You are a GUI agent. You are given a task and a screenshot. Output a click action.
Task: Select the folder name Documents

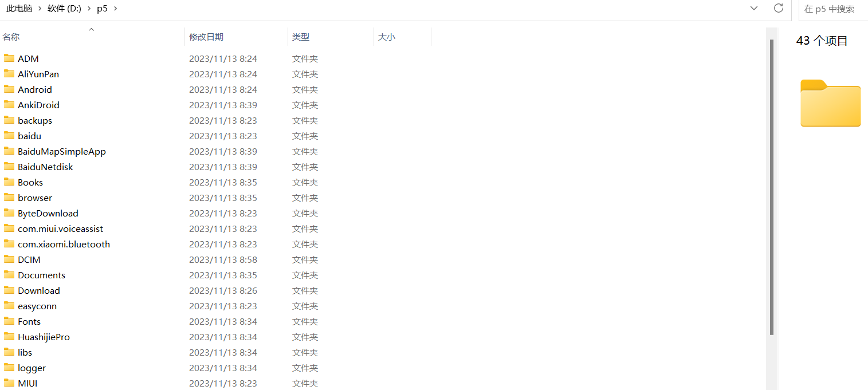click(x=41, y=275)
